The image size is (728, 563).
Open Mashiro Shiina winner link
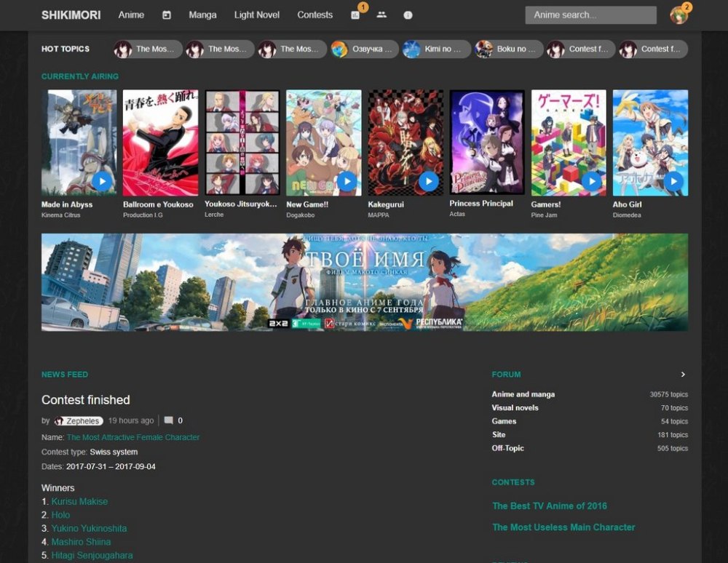point(81,542)
